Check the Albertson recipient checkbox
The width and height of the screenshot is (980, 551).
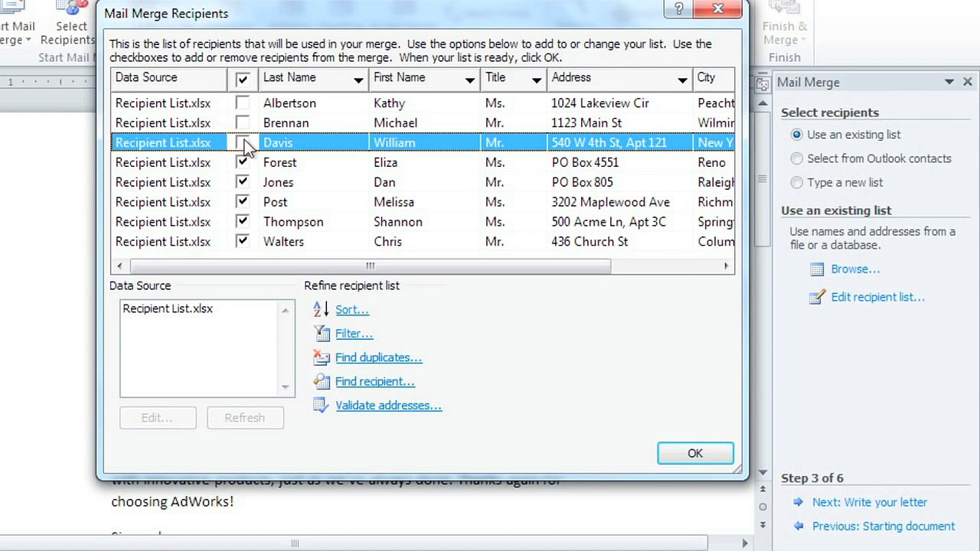[243, 103]
